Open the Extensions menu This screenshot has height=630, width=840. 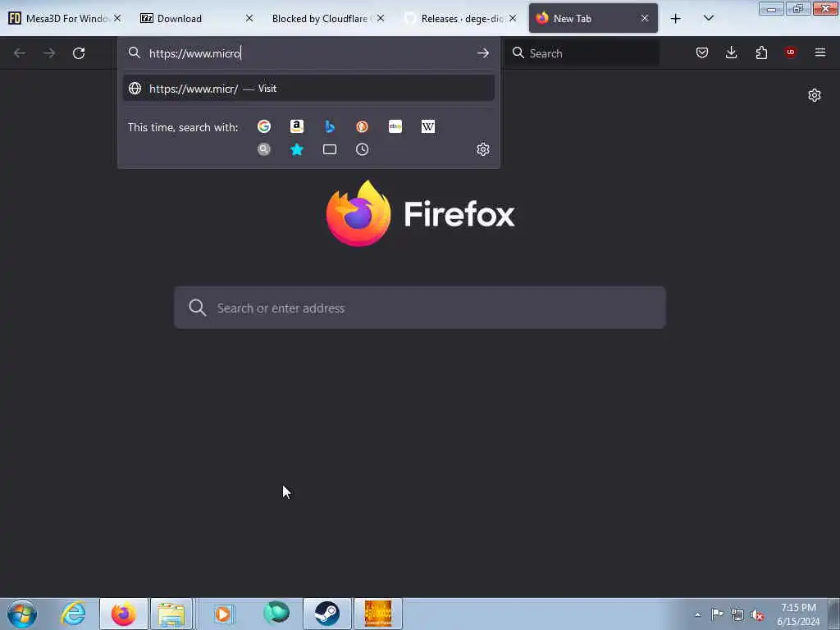point(761,52)
